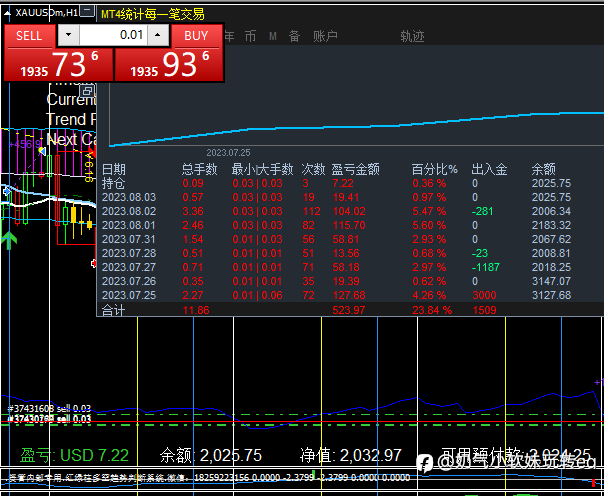Select the 2023.07.25 date row in table
This screenshot has width=604, height=496.
pyautogui.click(x=129, y=295)
